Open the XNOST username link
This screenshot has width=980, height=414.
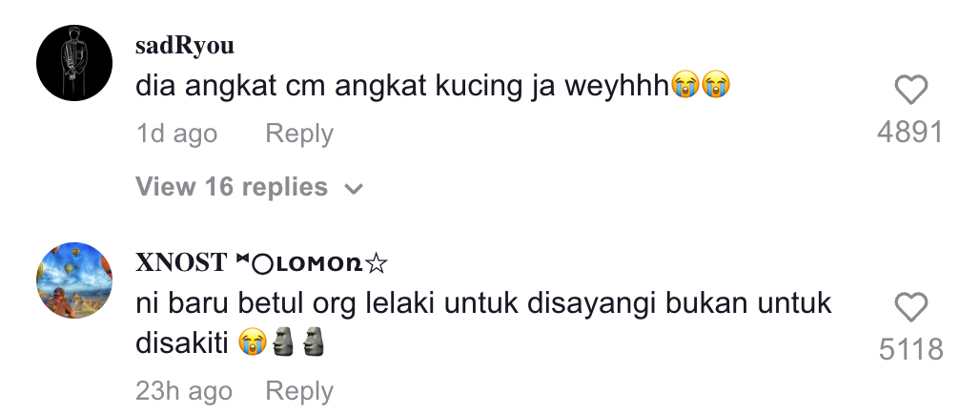(x=261, y=263)
